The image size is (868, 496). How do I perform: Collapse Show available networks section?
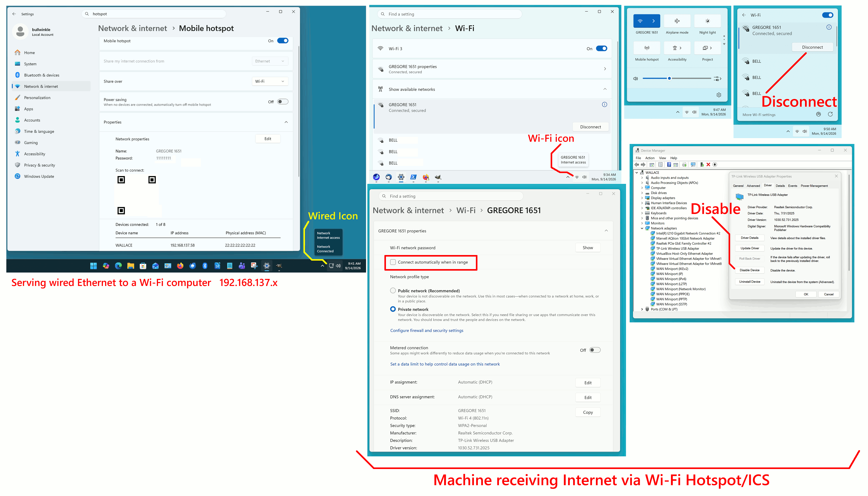click(x=605, y=89)
